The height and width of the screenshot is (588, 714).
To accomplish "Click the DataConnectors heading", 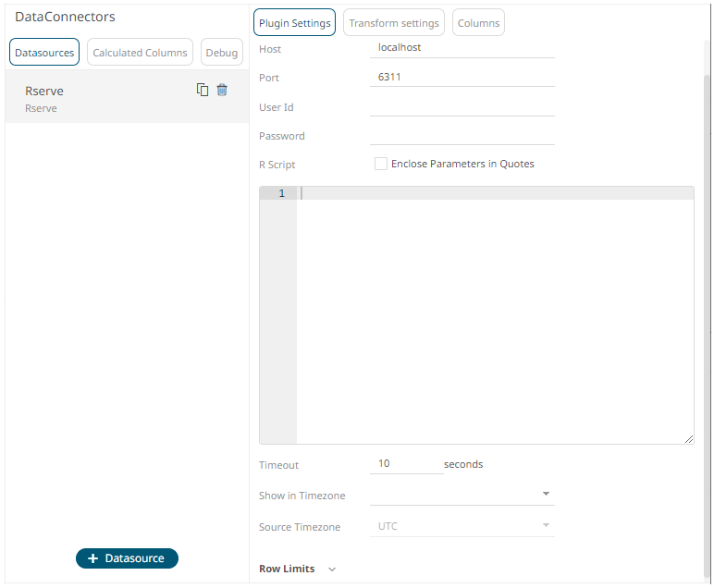I will (x=65, y=17).
